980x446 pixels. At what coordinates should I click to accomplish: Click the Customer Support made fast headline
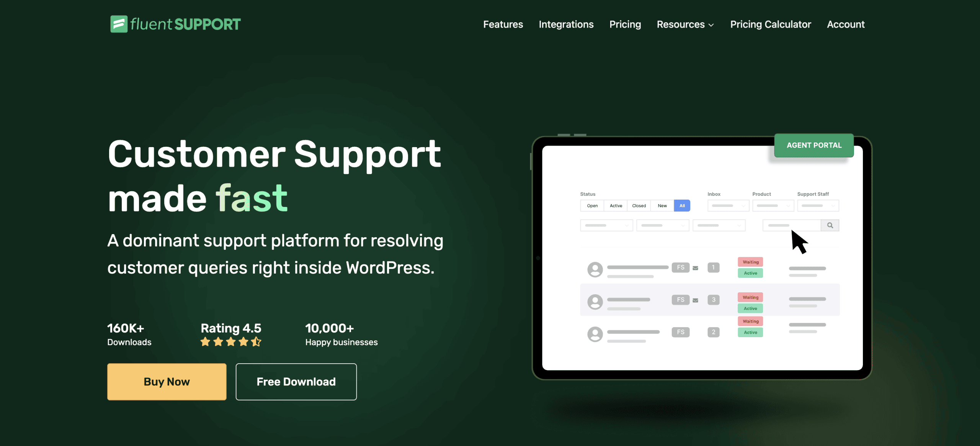tap(274, 176)
